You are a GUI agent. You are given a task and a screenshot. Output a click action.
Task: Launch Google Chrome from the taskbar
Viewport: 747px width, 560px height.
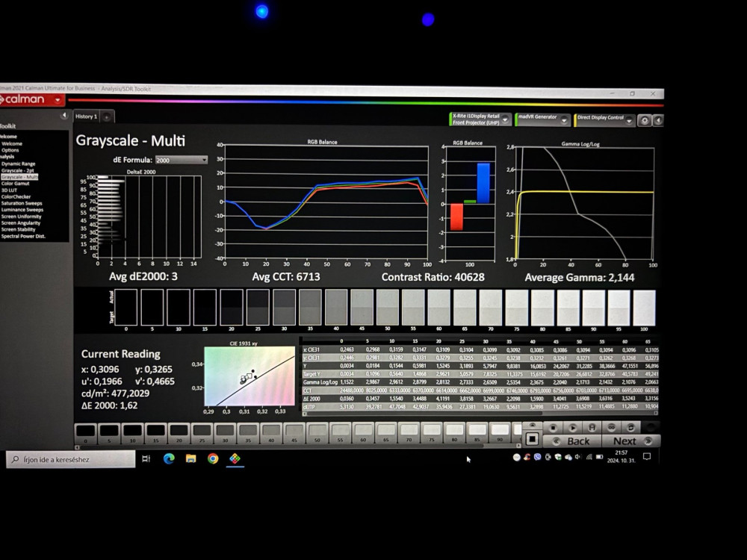pos(213,458)
